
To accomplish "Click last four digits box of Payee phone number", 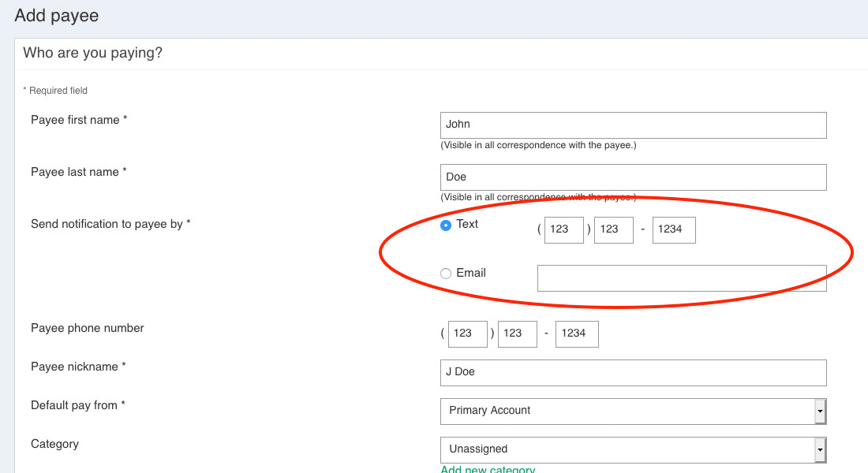I will pyautogui.click(x=577, y=333).
